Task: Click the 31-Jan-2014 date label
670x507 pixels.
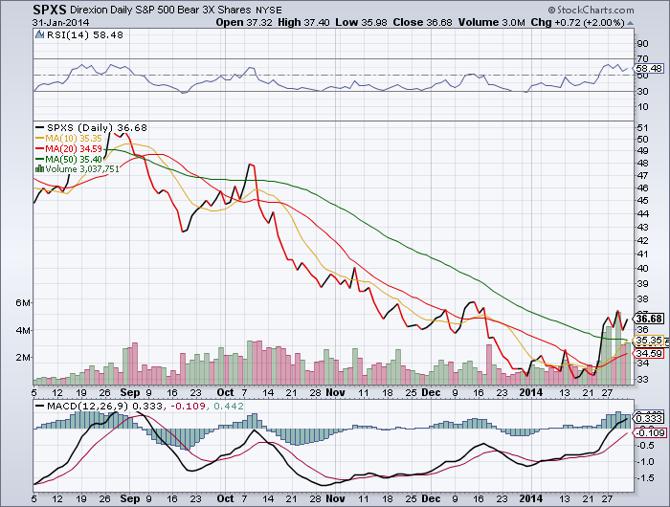Action: click(x=61, y=22)
